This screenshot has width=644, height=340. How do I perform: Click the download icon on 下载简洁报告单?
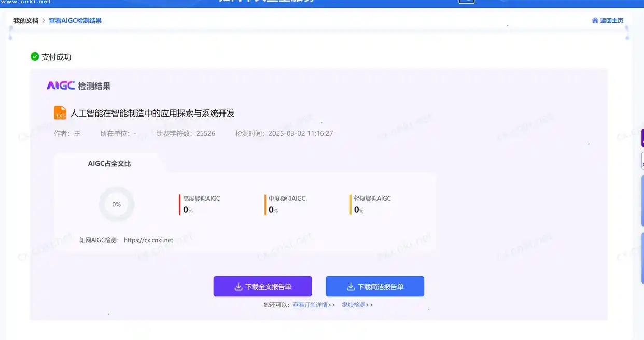pos(351,286)
